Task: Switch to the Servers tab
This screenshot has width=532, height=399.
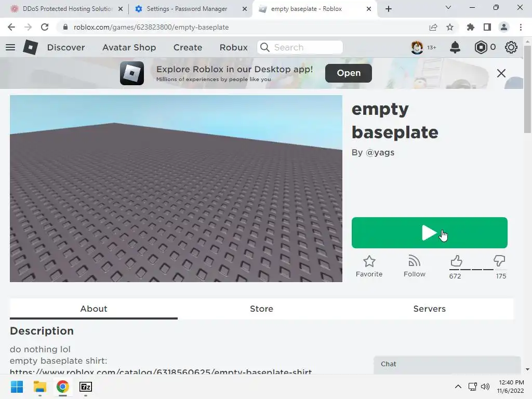Action: 429,309
